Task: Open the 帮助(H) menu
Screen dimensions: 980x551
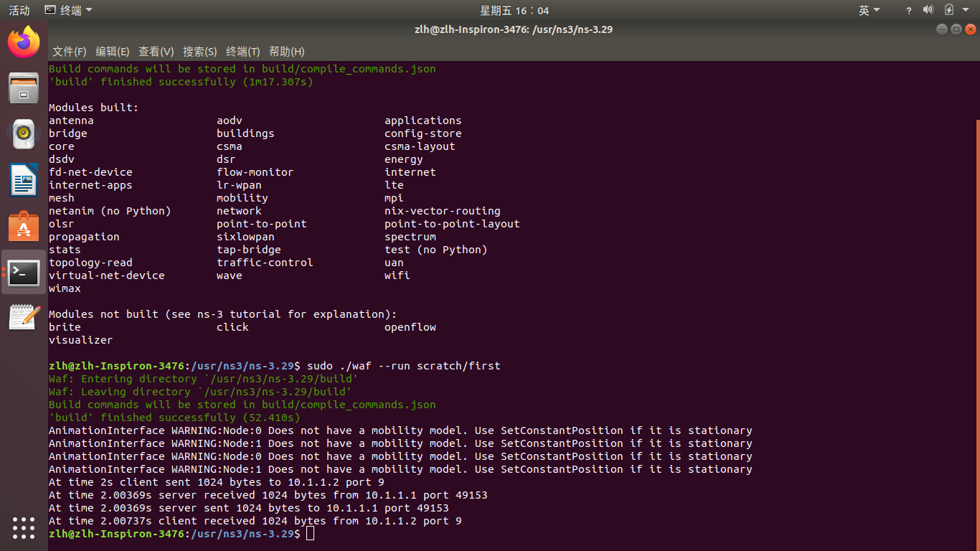Action: coord(286,52)
